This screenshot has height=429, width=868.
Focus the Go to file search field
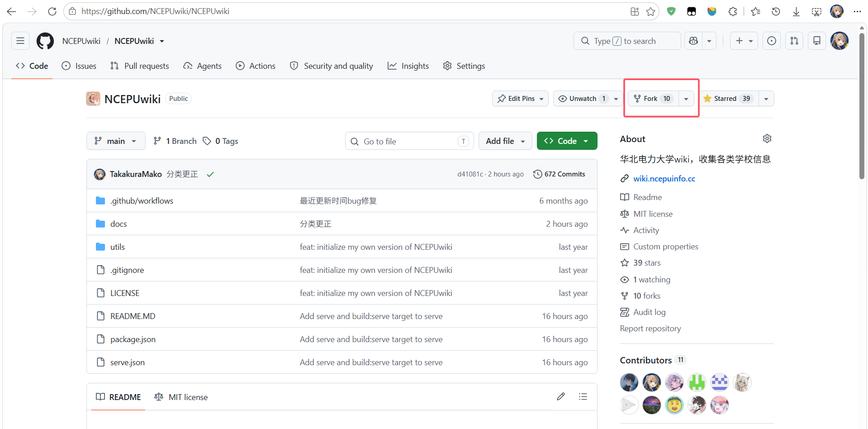click(x=409, y=141)
